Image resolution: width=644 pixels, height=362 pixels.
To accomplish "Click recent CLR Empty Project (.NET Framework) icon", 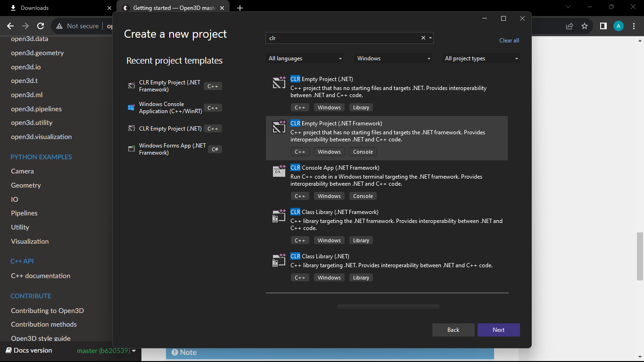I will (132, 86).
